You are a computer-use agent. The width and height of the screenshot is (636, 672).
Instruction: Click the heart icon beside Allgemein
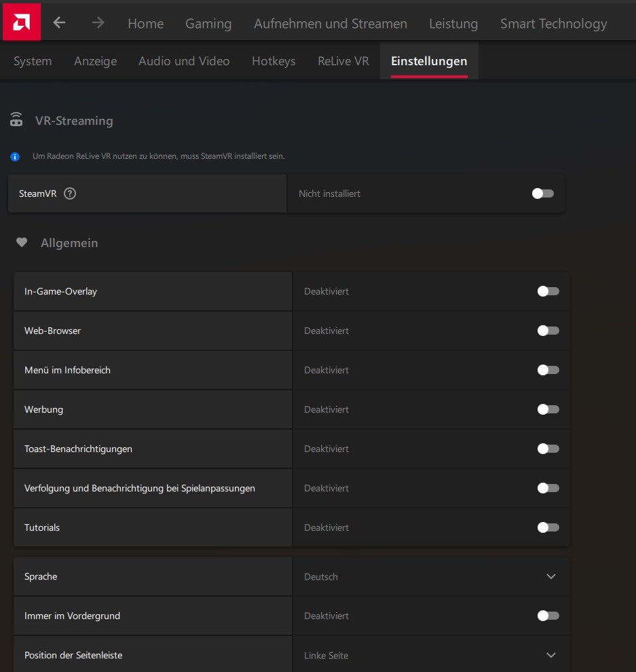(x=22, y=242)
